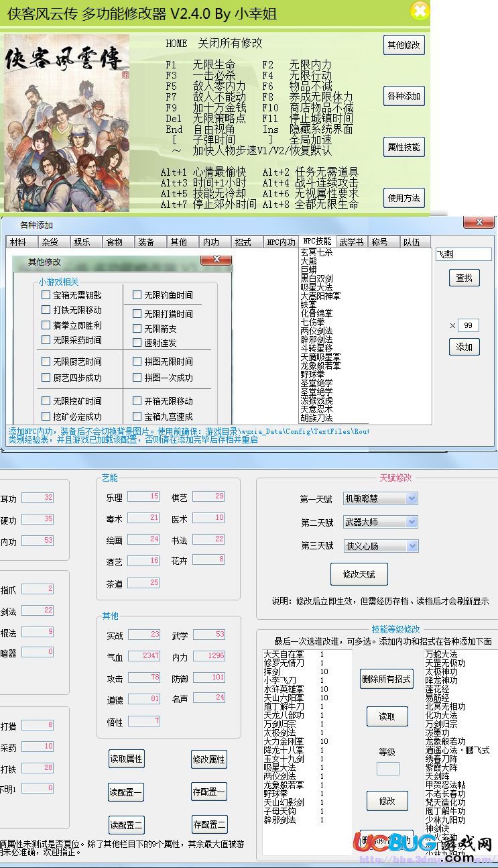The height and width of the screenshot is (868, 498).
Task: Switch to the 装备 tab
Action: click(150, 242)
